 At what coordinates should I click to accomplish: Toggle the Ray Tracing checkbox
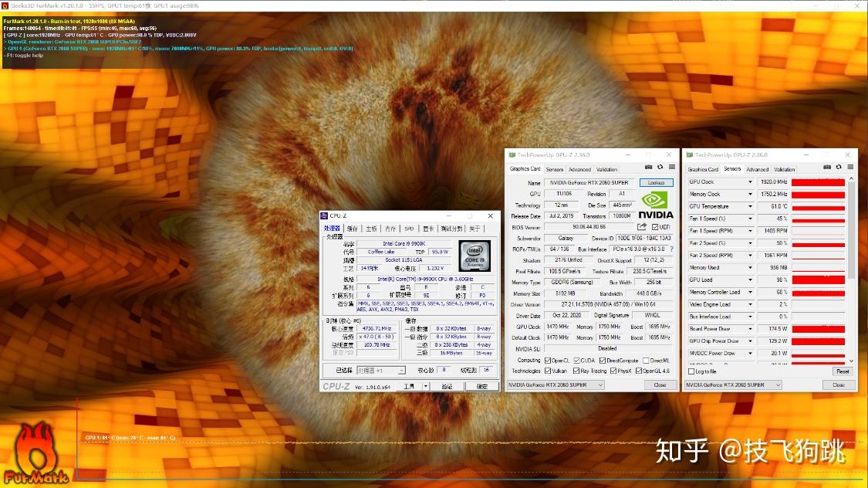pos(576,371)
